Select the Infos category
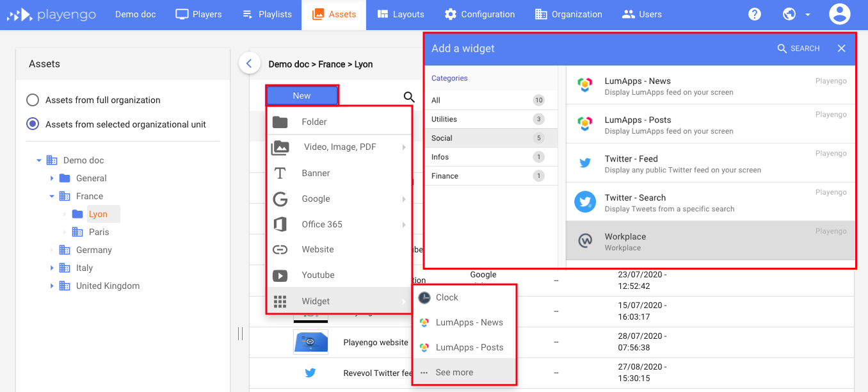This screenshot has height=392, width=868. click(x=491, y=157)
